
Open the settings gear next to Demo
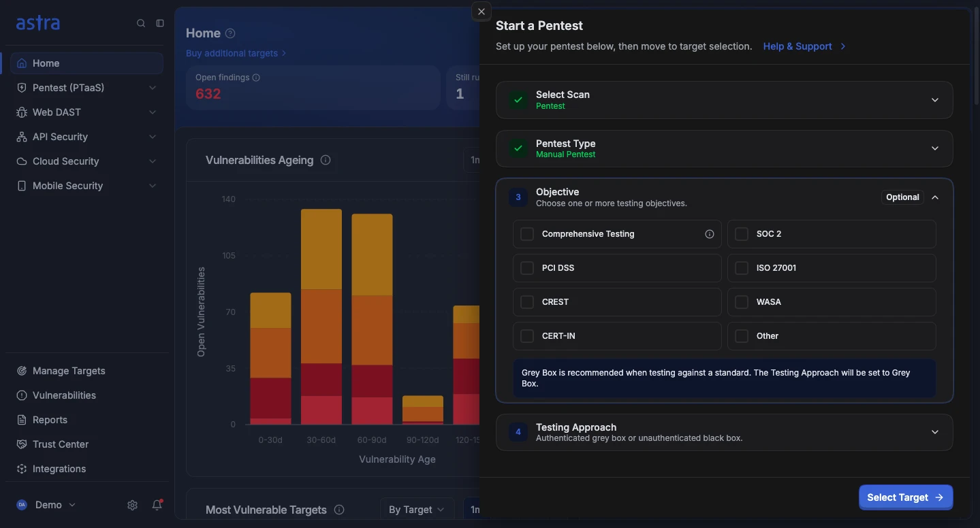click(x=132, y=505)
